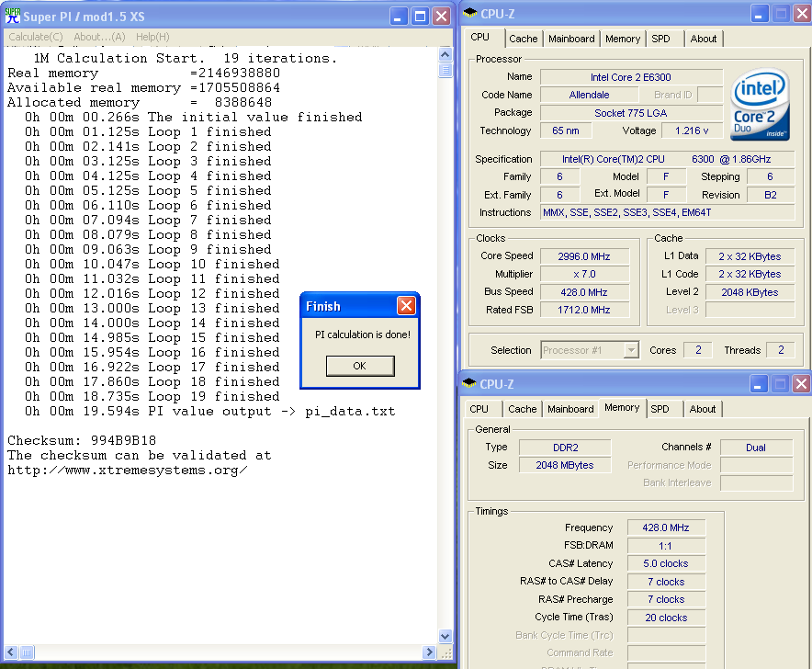The image size is (812, 669).
Task: Click Super PI scroll down arrow
Action: pos(445,636)
